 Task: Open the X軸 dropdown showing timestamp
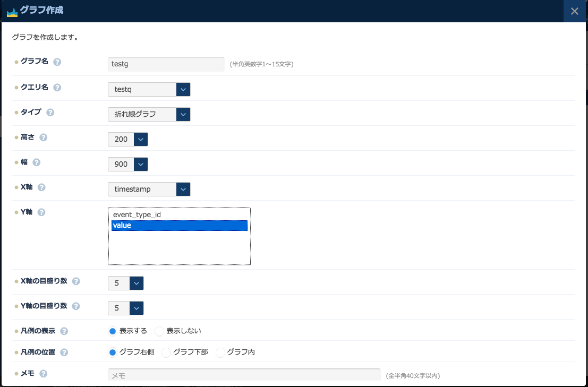[x=149, y=189]
